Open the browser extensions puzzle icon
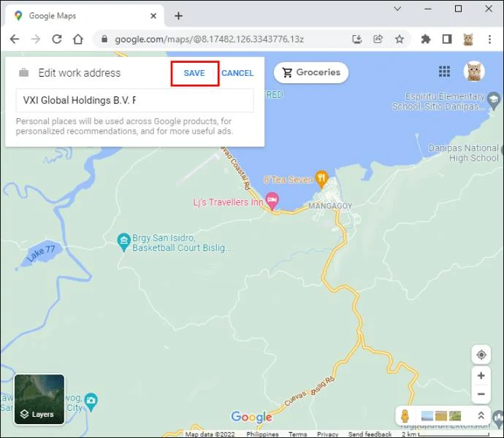504x438 pixels. (426, 39)
